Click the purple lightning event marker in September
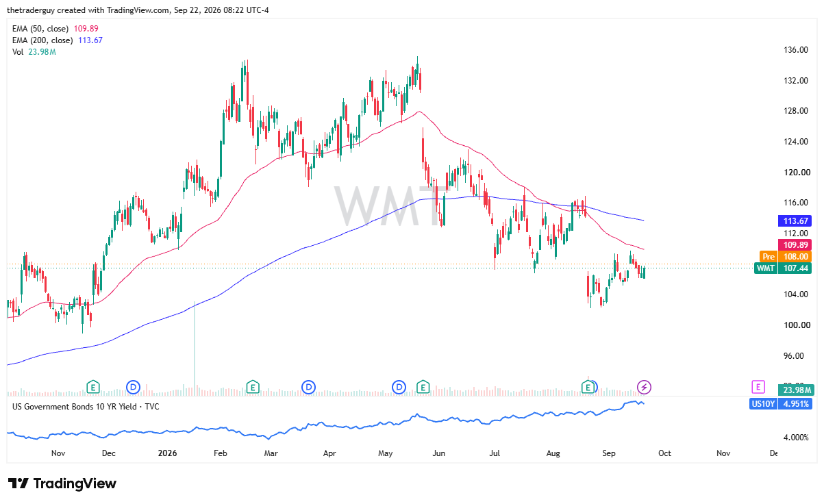Image resolution: width=824 pixels, height=504 pixels. (x=644, y=388)
